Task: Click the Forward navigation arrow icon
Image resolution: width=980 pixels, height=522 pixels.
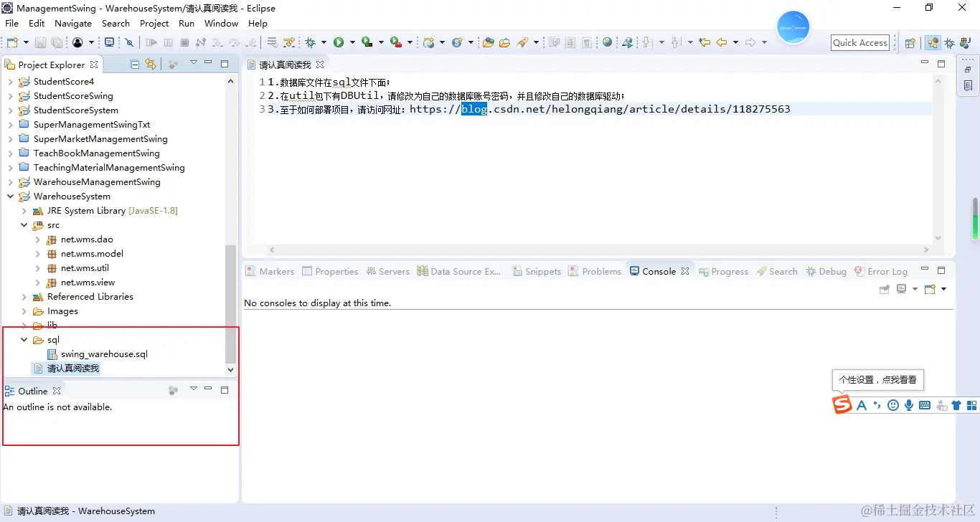Action: [750, 42]
